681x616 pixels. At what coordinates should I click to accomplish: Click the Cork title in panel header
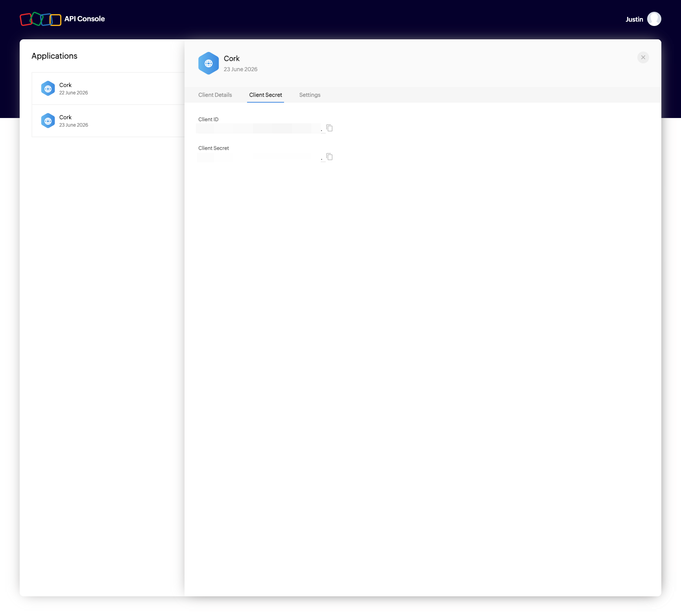point(232,59)
